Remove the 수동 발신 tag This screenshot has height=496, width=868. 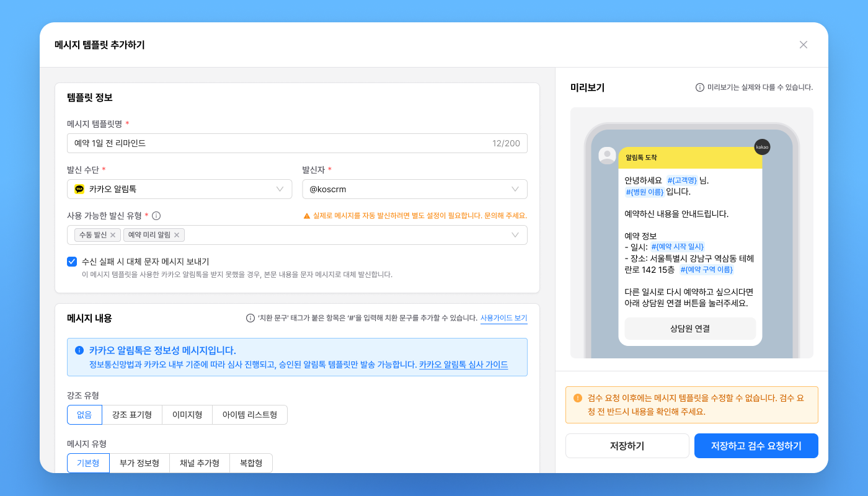(x=113, y=235)
